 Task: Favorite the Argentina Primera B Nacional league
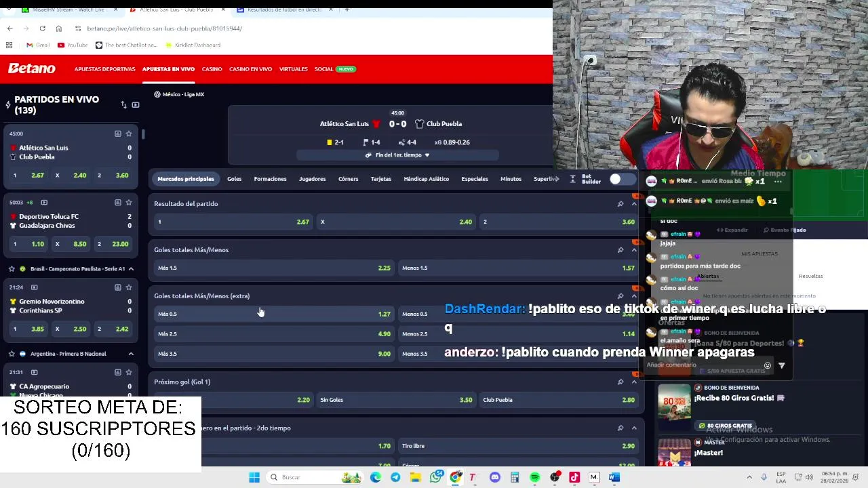tap(12, 354)
